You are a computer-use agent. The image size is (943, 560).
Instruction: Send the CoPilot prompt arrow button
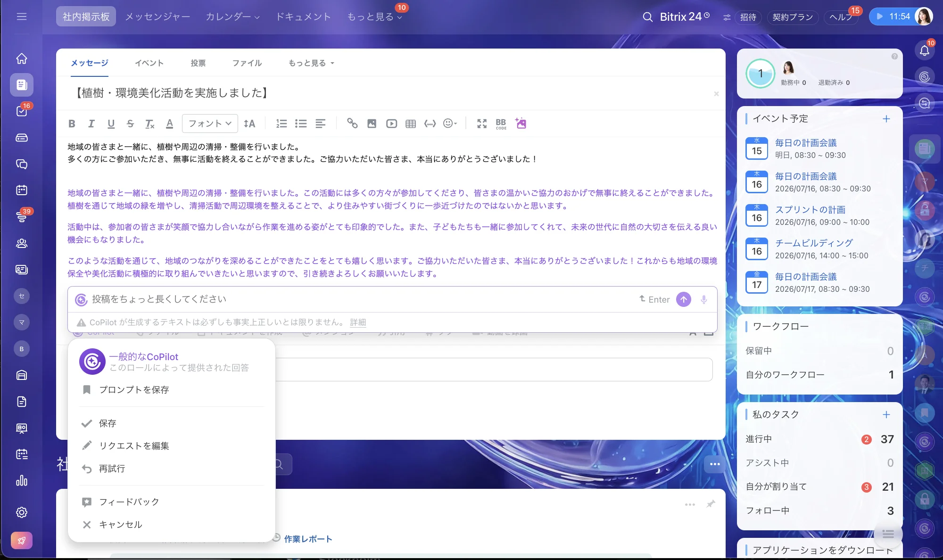pos(684,299)
